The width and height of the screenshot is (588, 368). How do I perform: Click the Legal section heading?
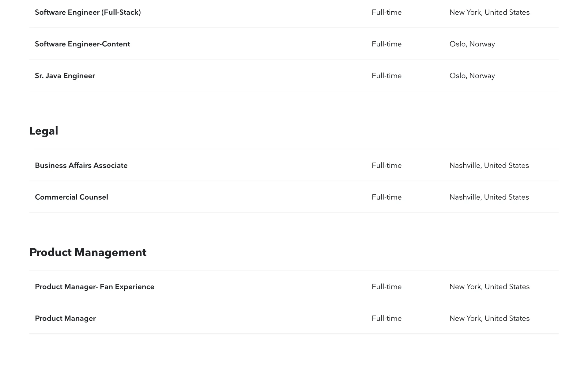[x=44, y=131]
